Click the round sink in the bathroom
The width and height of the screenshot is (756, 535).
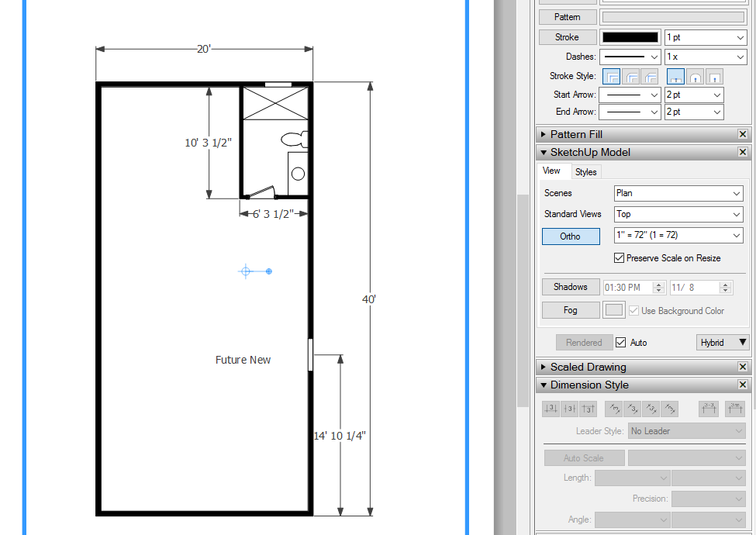[298, 174]
